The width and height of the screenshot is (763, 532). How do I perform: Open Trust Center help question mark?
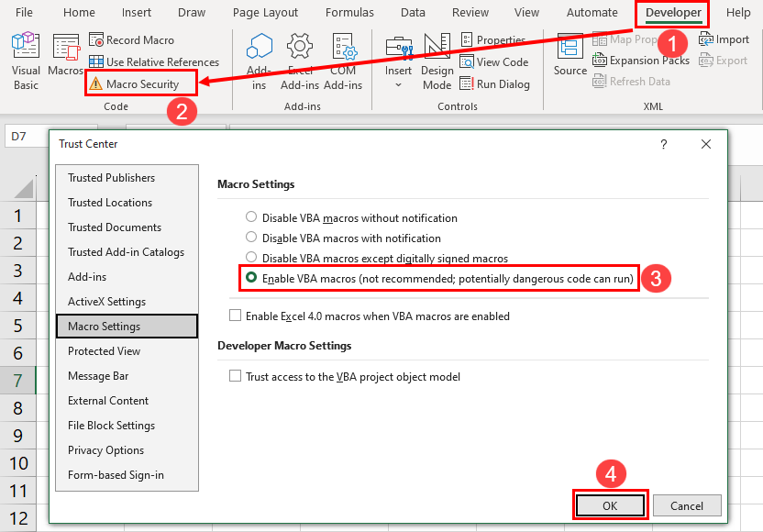(664, 144)
